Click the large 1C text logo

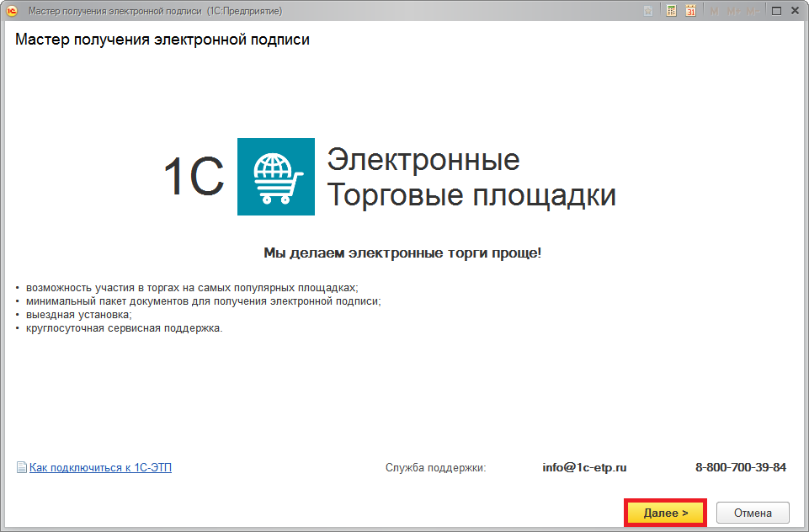[194, 177]
